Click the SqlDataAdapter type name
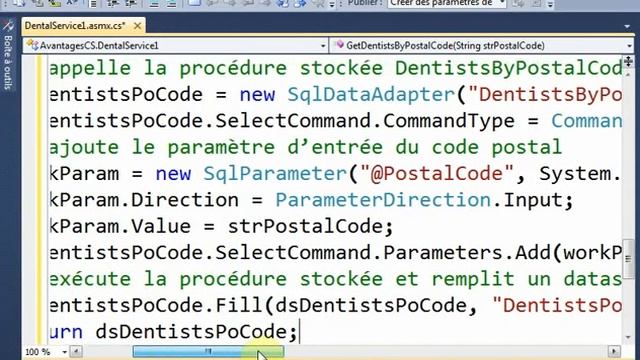Viewport: 640px width, 360px height. [x=371, y=95]
